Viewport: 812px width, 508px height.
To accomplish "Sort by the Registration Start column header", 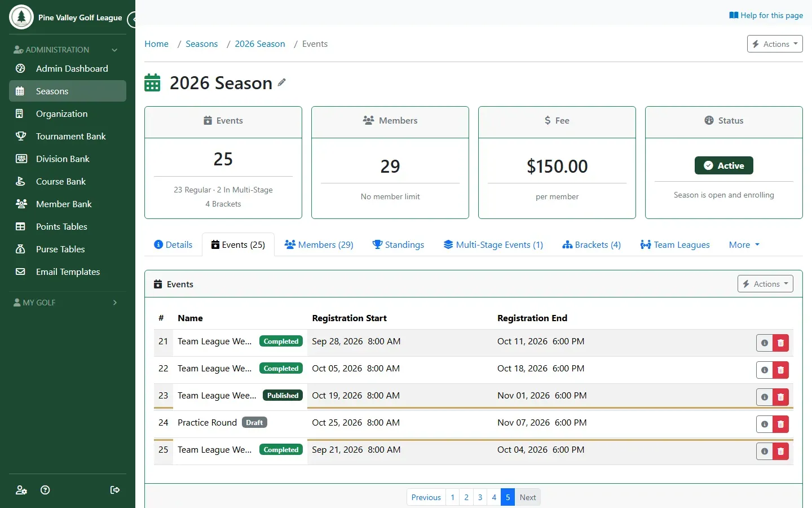I will click(x=349, y=318).
